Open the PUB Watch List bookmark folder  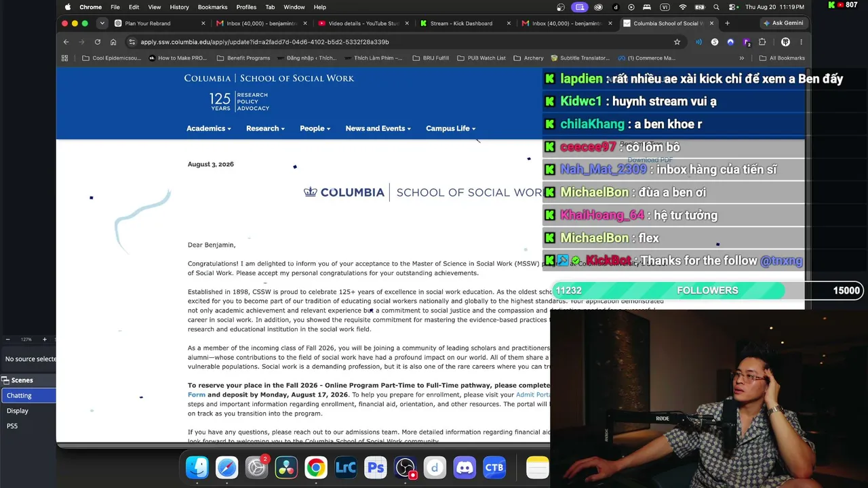tap(481, 58)
